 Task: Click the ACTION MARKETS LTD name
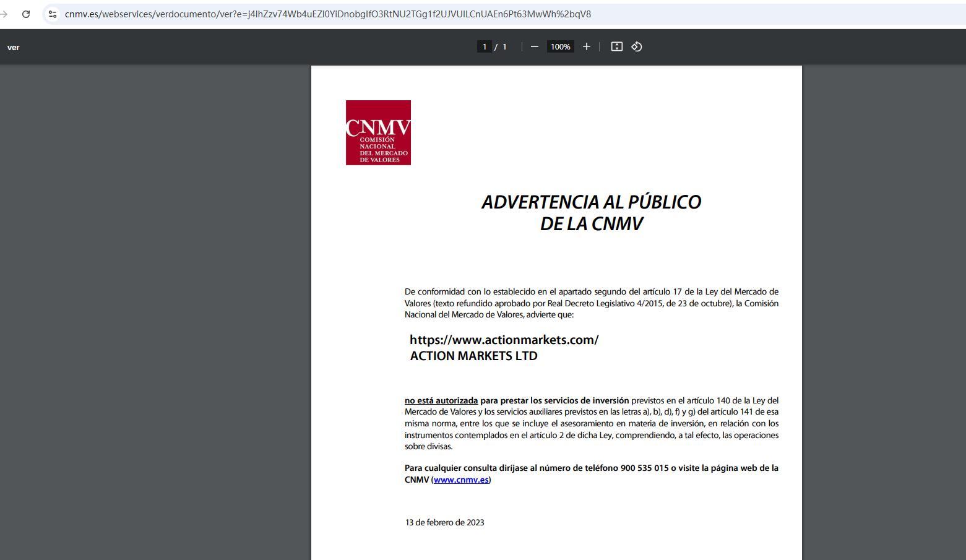click(473, 356)
